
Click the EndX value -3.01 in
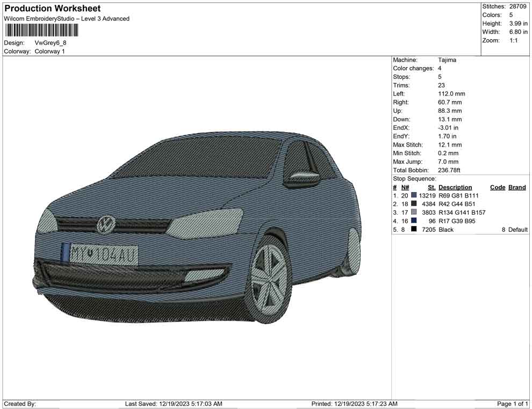tap(448, 127)
